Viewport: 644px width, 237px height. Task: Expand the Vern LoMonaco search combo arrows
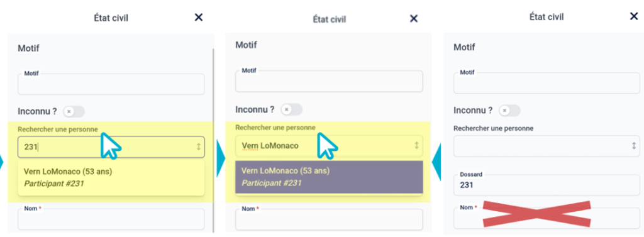(x=416, y=145)
